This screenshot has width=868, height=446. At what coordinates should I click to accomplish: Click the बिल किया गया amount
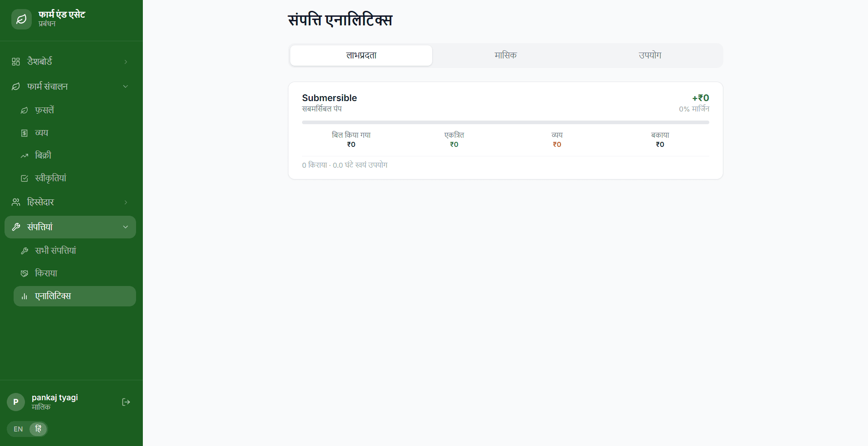[351, 145]
